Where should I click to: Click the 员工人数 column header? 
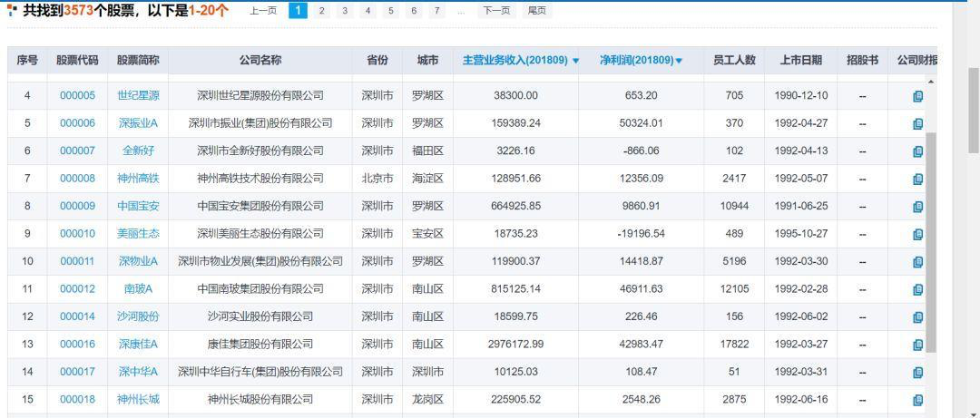tap(734, 60)
